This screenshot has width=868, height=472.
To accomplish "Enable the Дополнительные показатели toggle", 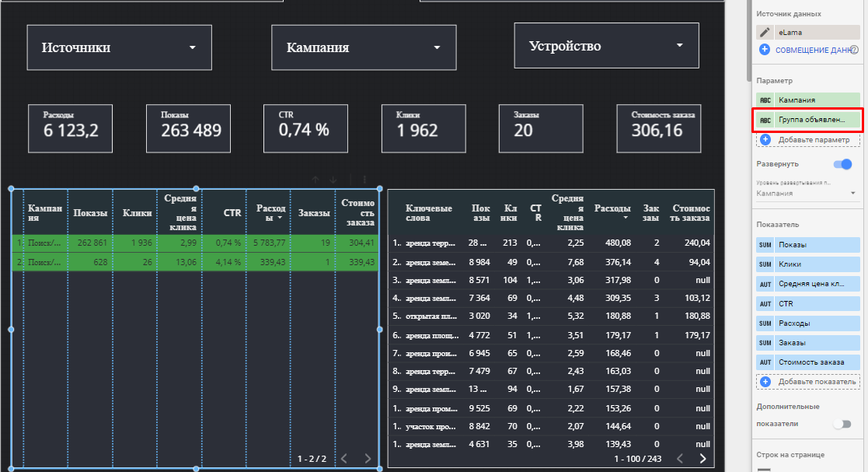I will (x=842, y=424).
